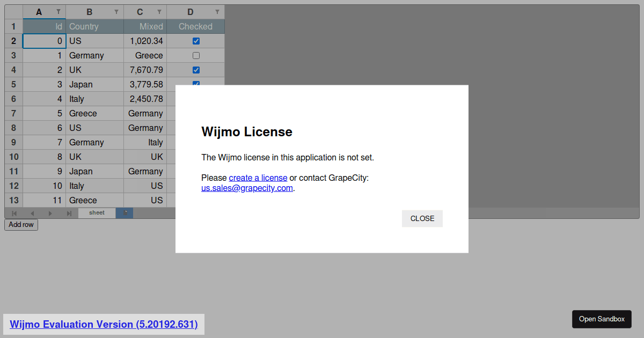Add a new sheet with the tab icon
This screenshot has height=338, width=644.
[x=125, y=213]
